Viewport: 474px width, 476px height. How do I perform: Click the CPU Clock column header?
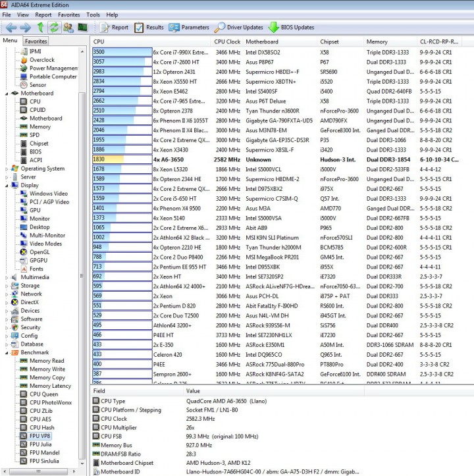pyautogui.click(x=227, y=41)
